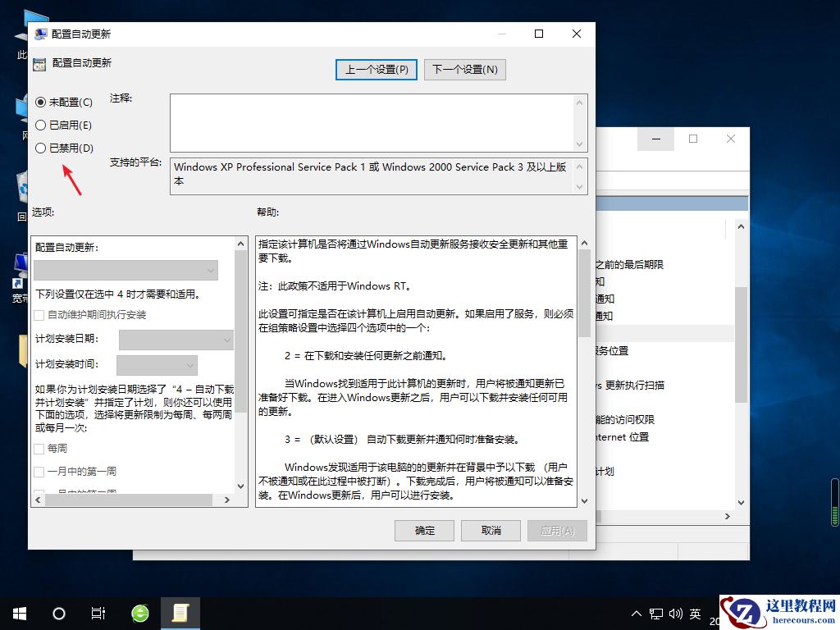Open the 计划安装时间 dropdown
Screen dimensions: 840x630
tap(156, 364)
